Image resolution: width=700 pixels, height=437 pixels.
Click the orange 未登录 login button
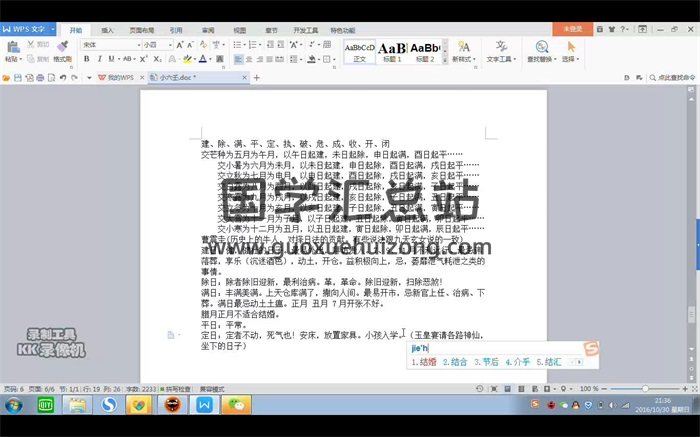click(x=573, y=29)
